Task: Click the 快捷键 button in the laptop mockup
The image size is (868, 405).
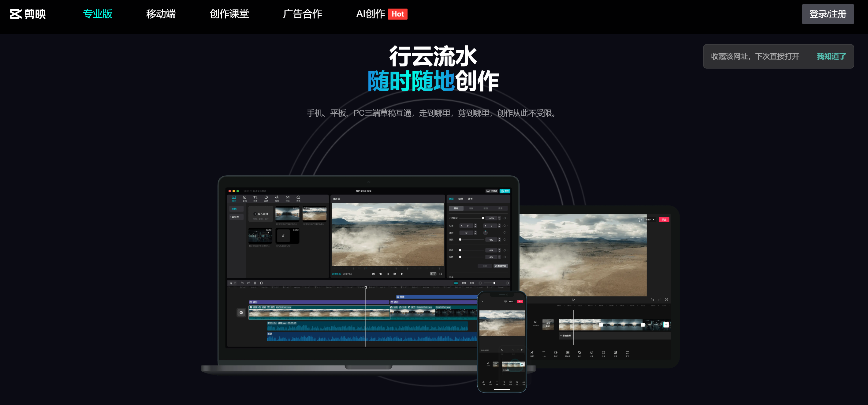Action: pyautogui.click(x=492, y=191)
